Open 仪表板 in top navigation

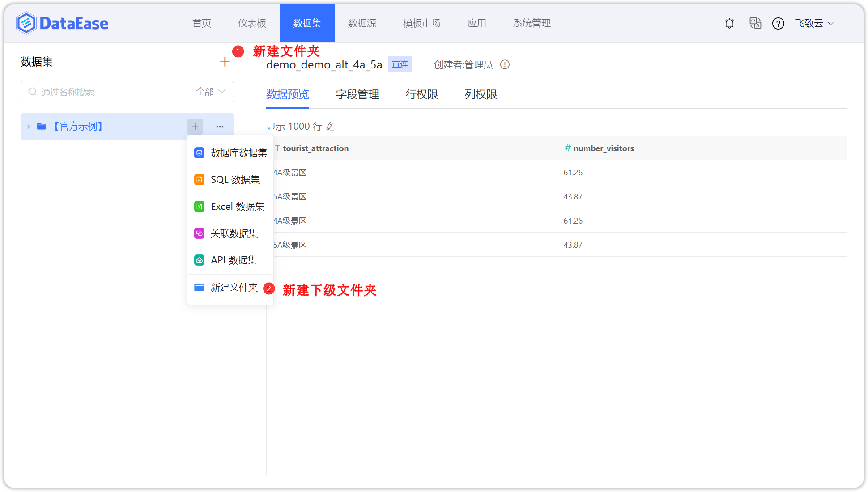click(252, 23)
